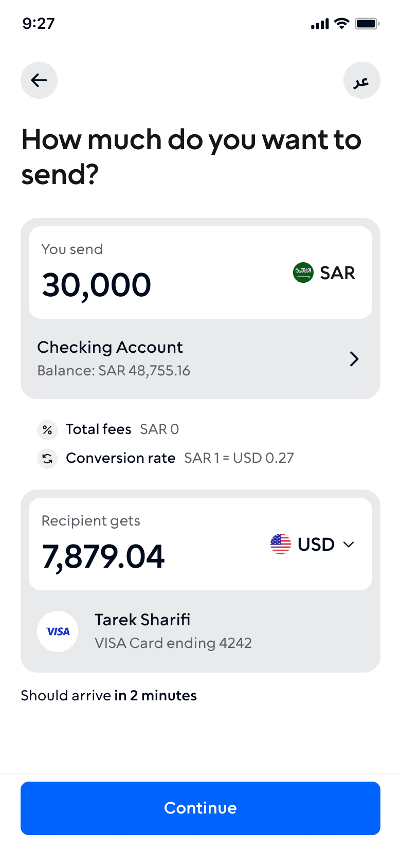Tap the Conversion rate text

click(121, 458)
